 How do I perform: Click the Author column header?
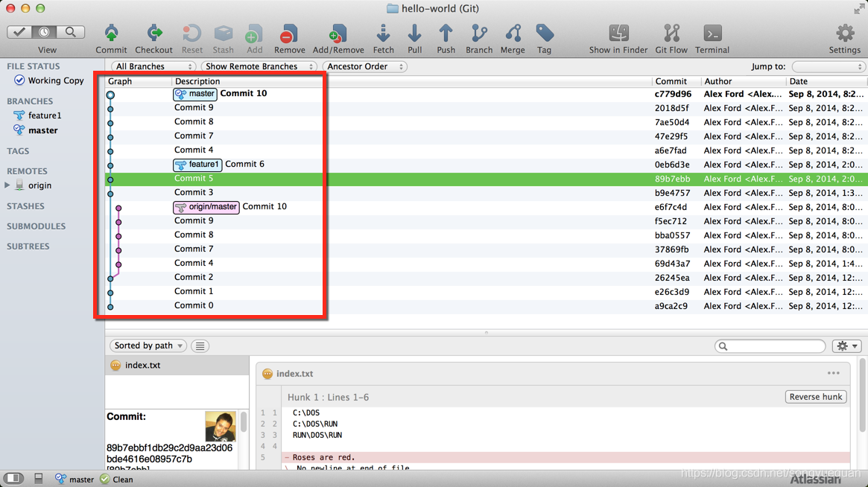744,81
